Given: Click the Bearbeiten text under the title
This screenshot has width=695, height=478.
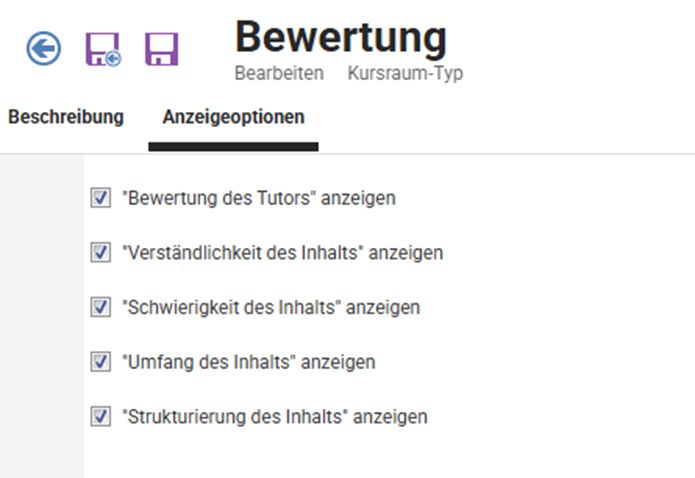Looking at the screenshot, I should pyautogui.click(x=278, y=74).
